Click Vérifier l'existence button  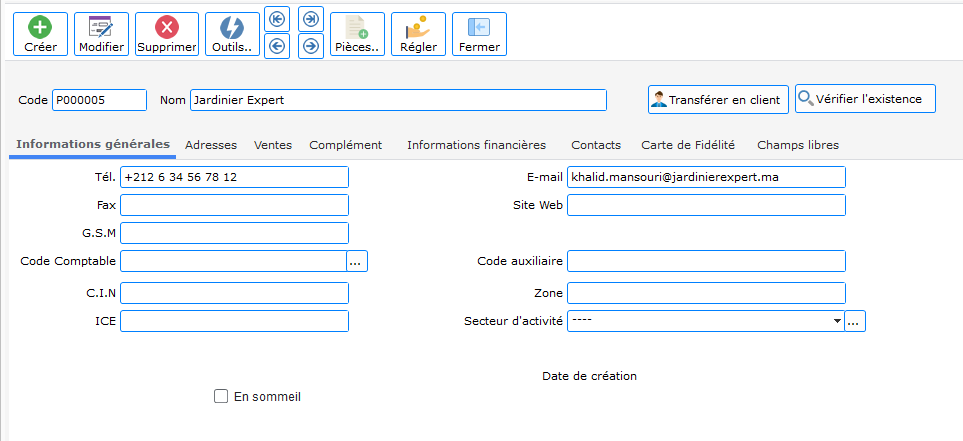click(865, 99)
